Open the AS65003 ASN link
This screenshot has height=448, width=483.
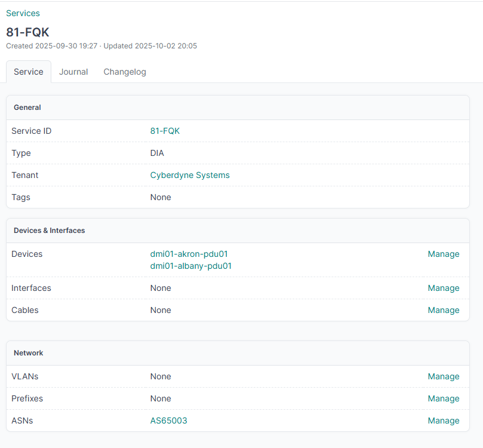click(168, 421)
